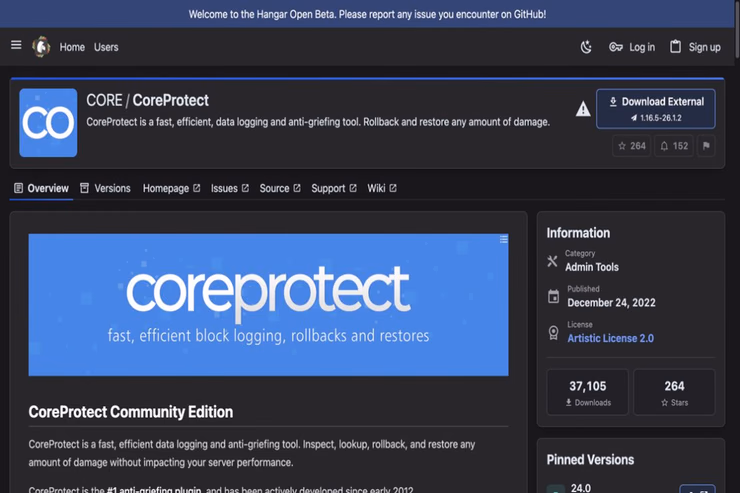Viewport: 740px width, 493px height.
Task: Star the project with 264 stars
Action: (x=631, y=146)
